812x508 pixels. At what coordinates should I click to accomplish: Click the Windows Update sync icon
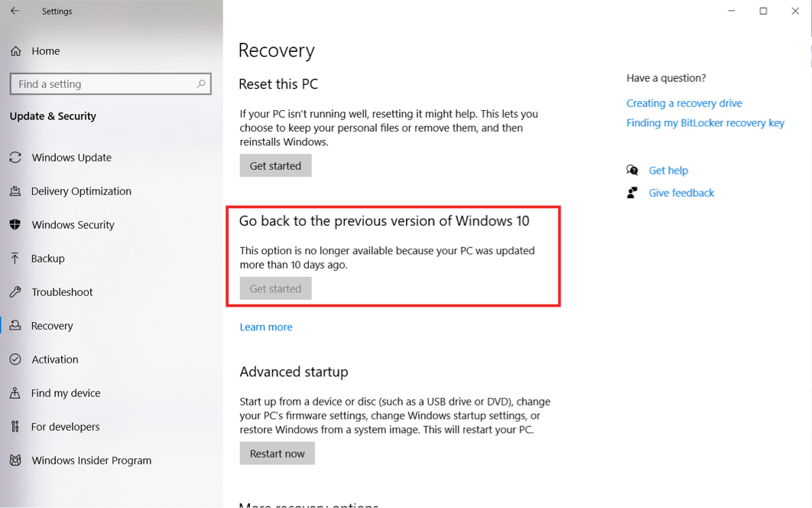15,158
